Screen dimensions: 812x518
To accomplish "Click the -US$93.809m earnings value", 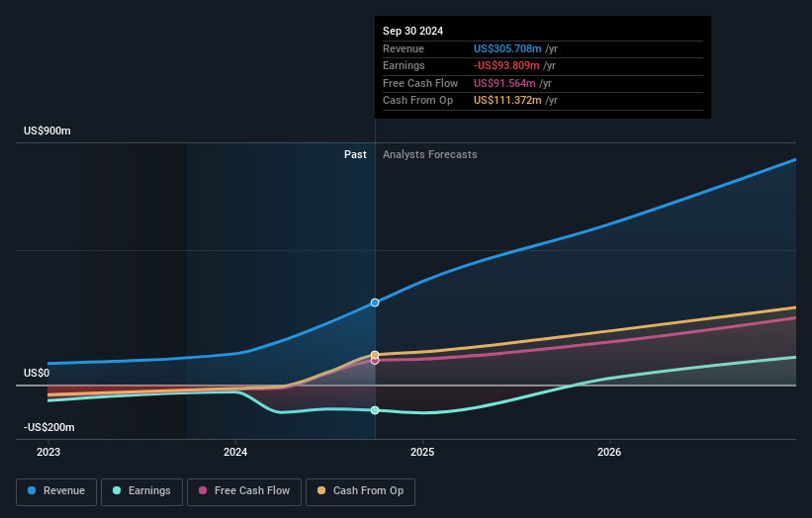I will [x=506, y=65].
